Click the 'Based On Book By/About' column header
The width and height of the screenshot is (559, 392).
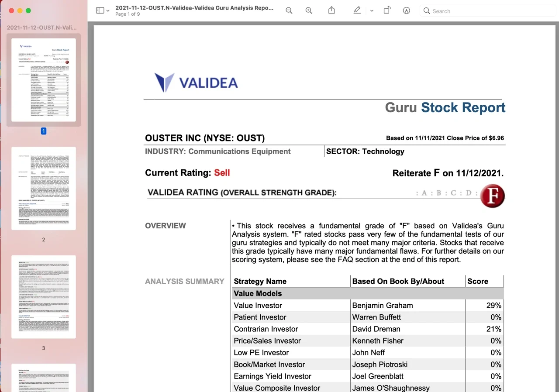(398, 282)
